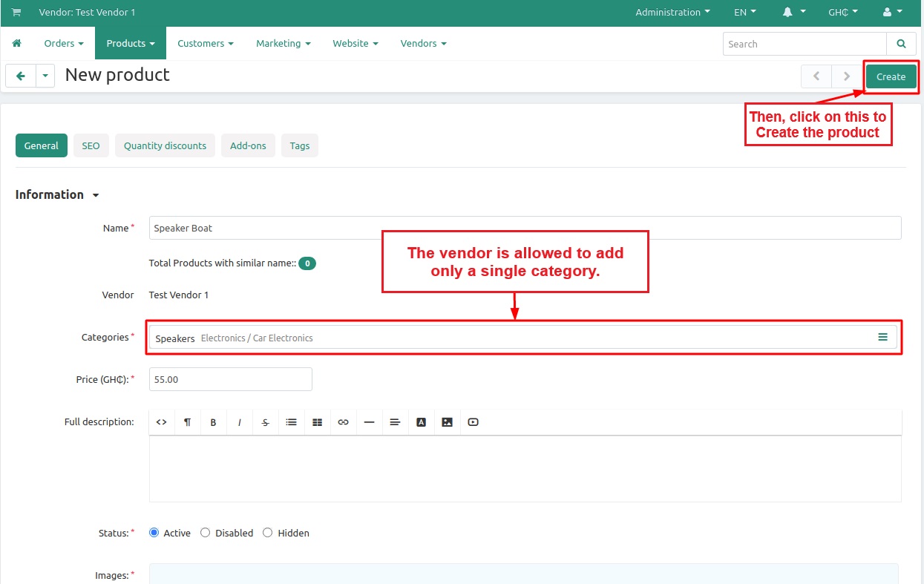This screenshot has width=924, height=584.
Task: Insert a link using the editor toolbar
Action: click(343, 422)
